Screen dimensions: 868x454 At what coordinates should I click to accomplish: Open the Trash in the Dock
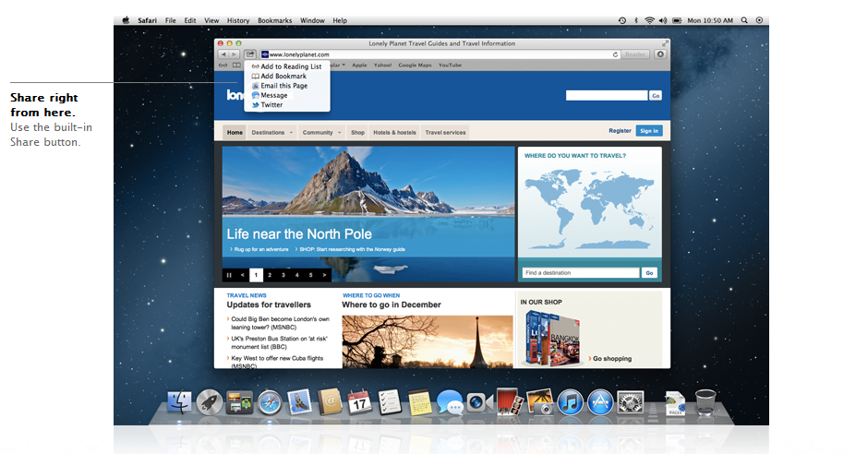coord(705,402)
